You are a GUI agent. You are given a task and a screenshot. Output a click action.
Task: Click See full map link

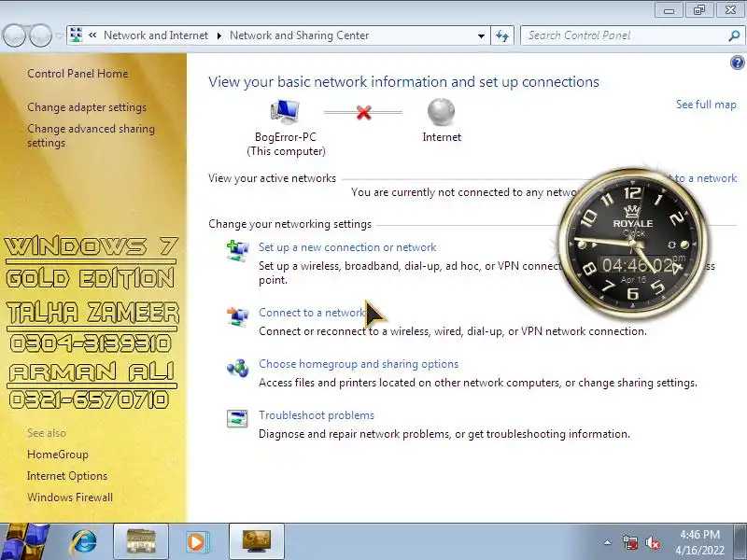pos(706,105)
